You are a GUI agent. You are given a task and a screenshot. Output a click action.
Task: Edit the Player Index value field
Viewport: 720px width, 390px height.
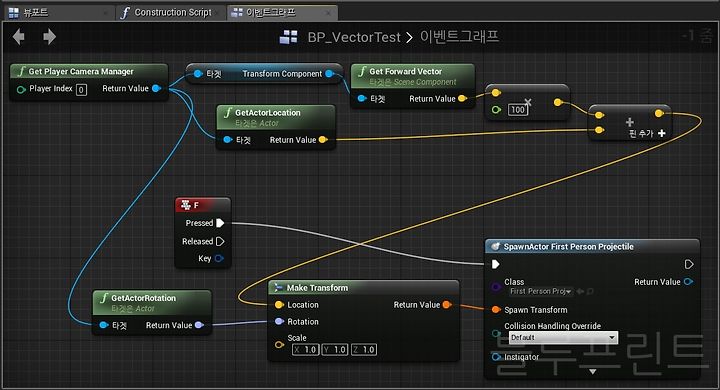point(81,90)
